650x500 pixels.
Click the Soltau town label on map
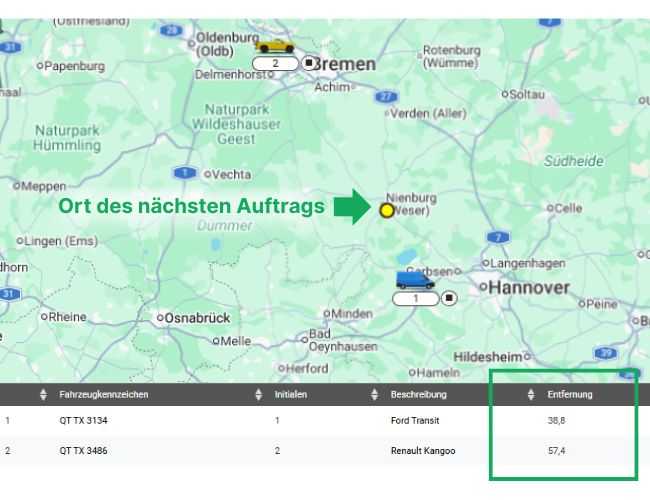point(527,95)
